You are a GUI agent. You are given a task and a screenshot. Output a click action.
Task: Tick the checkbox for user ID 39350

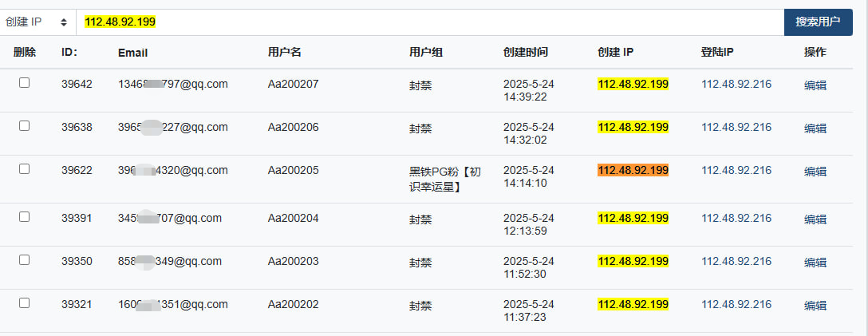pyautogui.click(x=25, y=260)
